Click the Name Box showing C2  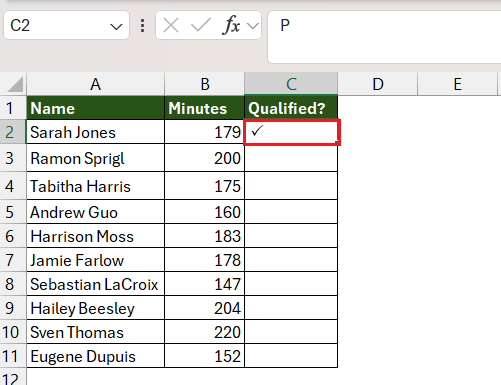[x=66, y=25]
